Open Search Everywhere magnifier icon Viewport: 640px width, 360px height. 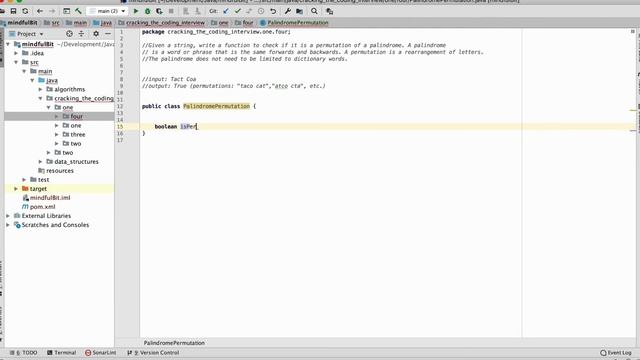314,11
